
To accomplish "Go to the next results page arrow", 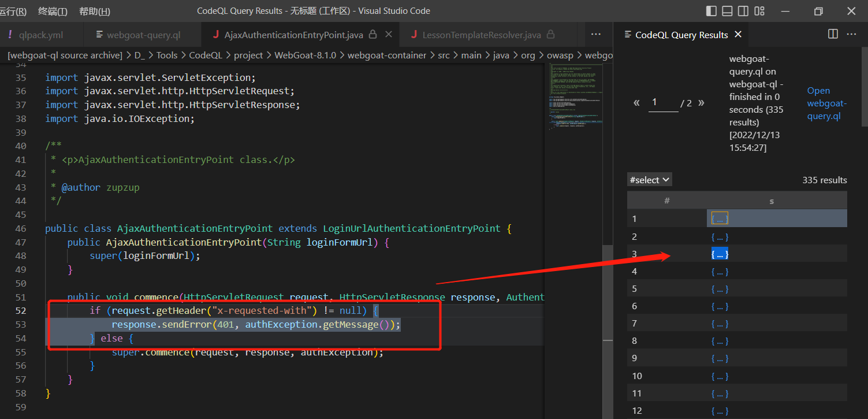I will [x=701, y=103].
